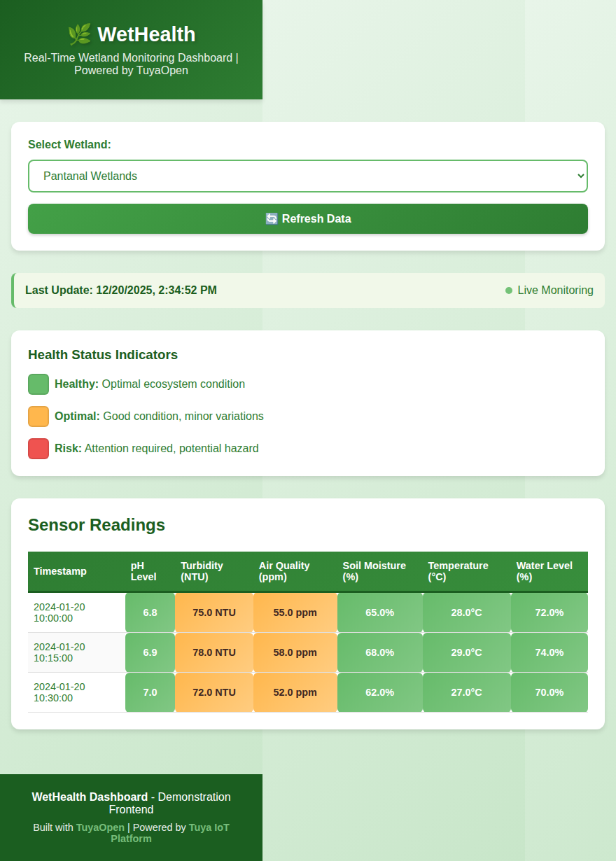Image resolution: width=616 pixels, height=861 pixels.
Task: Click the Refresh Data button
Action: [x=308, y=218]
